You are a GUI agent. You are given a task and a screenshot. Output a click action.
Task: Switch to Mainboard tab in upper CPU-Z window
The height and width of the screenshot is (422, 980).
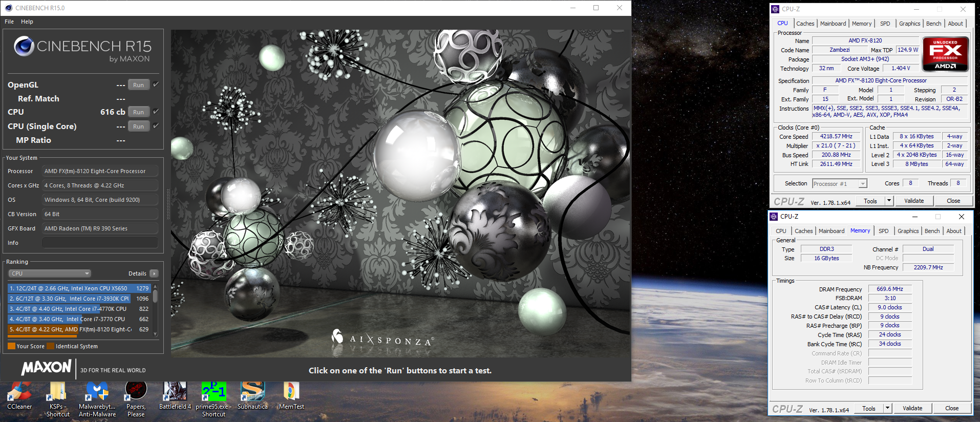pyautogui.click(x=833, y=24)
